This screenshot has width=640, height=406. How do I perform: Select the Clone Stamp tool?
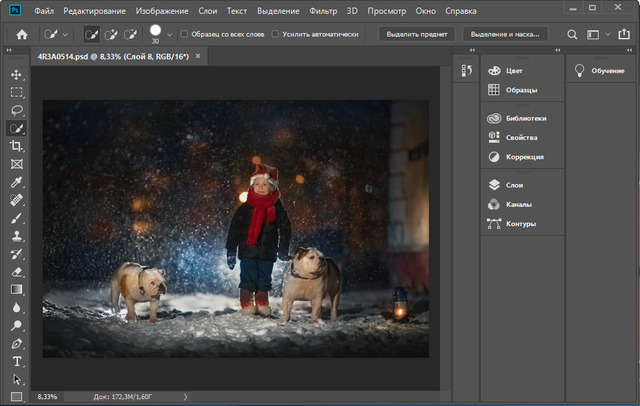click(x=17, y=236)
